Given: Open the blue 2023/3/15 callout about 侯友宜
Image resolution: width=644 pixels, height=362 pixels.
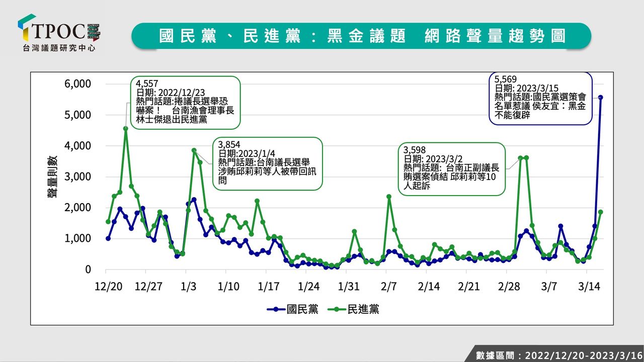Looking at the screenshot, I should click(540, 97).
